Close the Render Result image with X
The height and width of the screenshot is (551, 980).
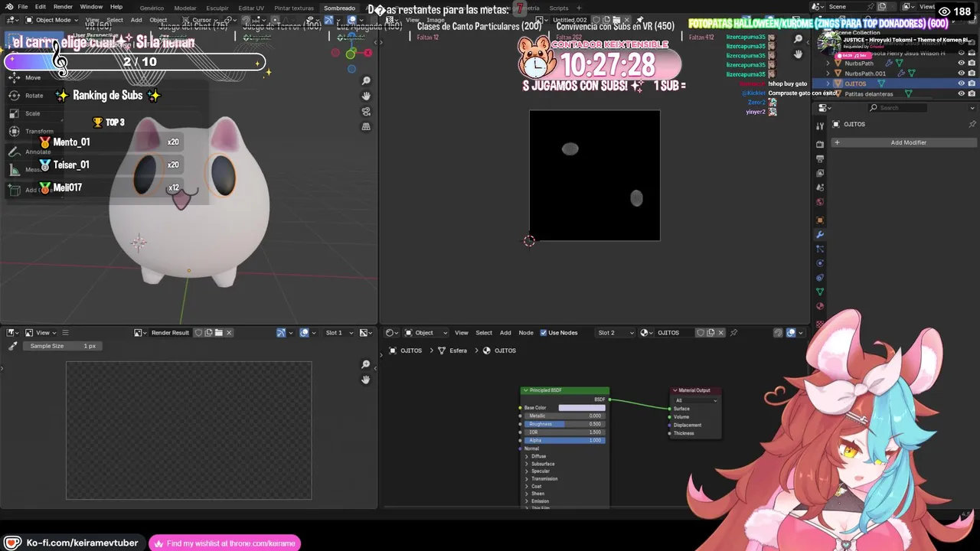pos(229,333)
